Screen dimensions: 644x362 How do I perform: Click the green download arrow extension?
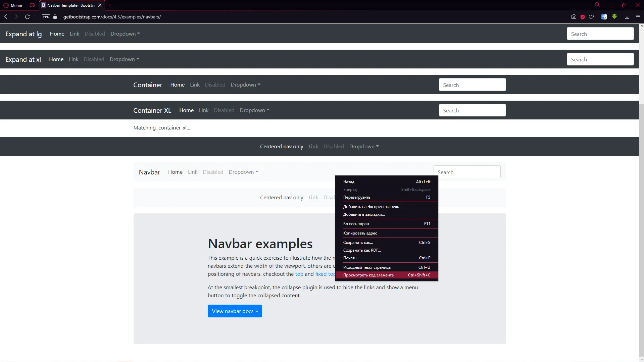614,16
